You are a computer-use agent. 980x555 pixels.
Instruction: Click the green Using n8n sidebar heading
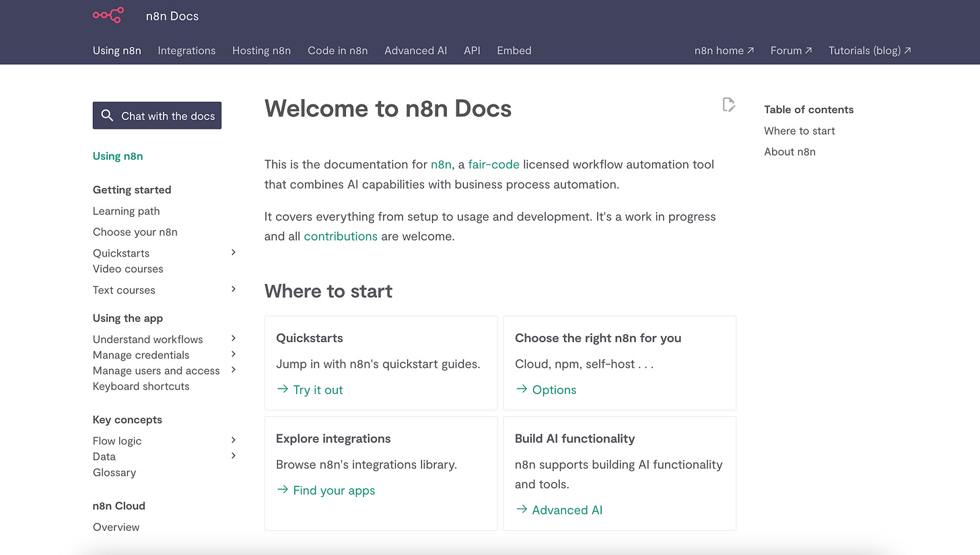(118, 156)
